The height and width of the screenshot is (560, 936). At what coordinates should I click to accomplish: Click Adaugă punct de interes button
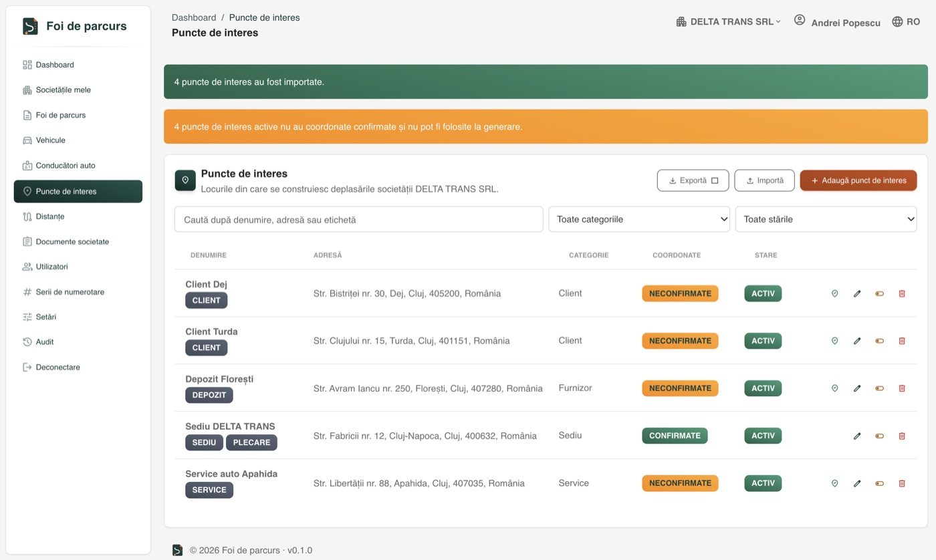click(858, 180)
